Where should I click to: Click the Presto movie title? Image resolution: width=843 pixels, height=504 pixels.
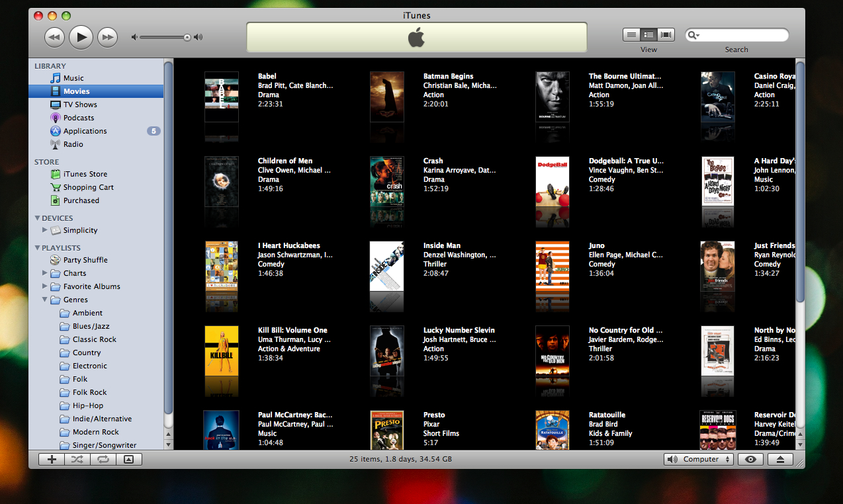(434, 415)
